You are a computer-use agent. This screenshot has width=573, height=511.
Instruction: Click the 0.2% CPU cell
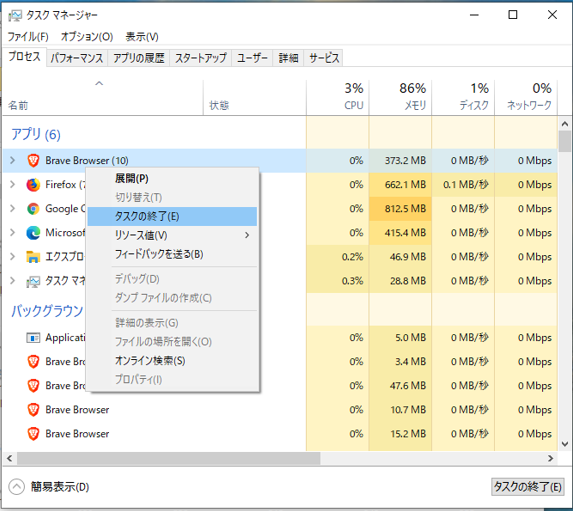[x=338, y=257]
